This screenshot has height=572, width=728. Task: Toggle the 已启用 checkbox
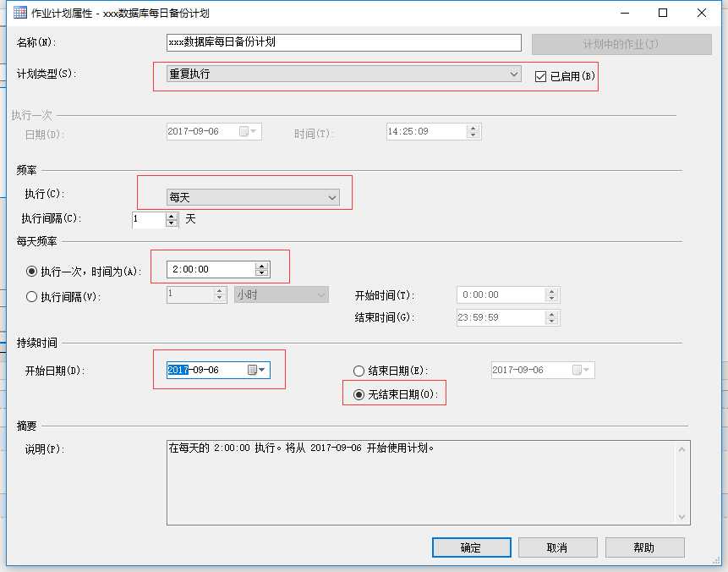pyautogui.click(x=540, y=76)
